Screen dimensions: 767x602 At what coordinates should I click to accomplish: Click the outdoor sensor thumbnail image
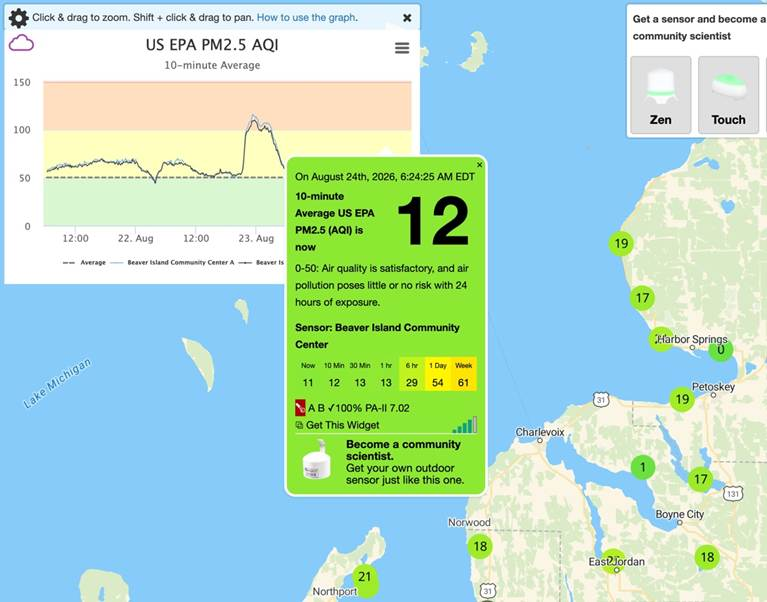(317, 460)
